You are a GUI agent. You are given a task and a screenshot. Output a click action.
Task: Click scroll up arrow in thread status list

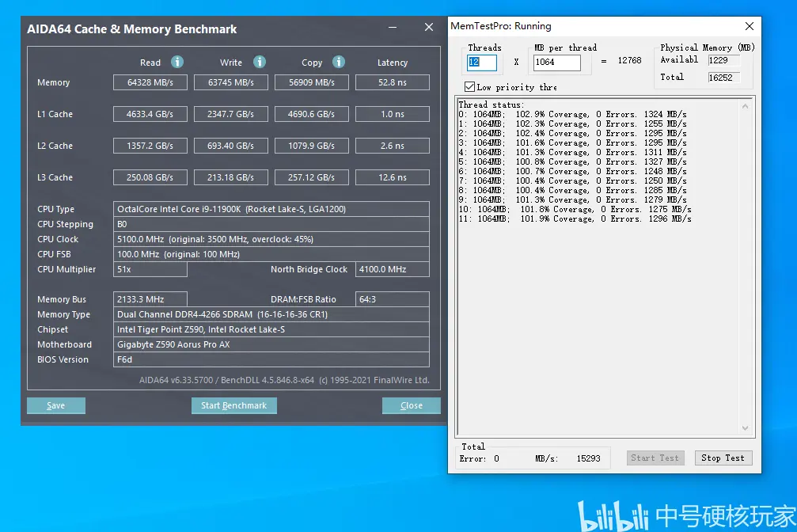coord(745,106)
